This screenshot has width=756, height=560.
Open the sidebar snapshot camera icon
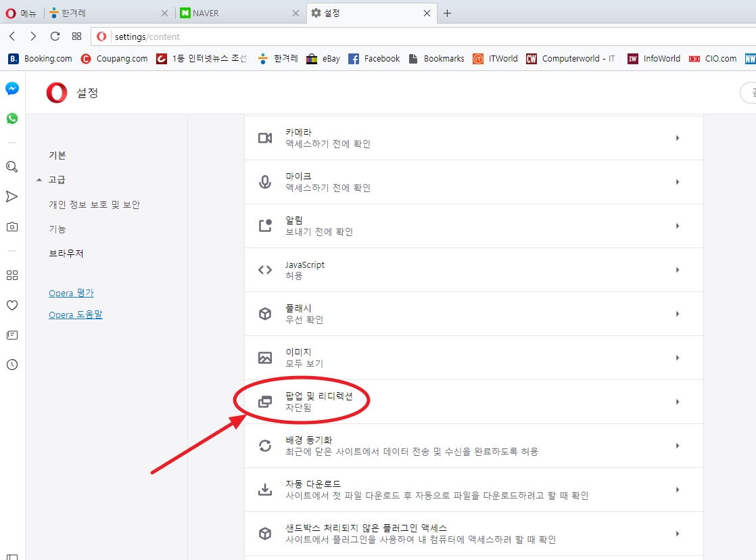[12, 227]
